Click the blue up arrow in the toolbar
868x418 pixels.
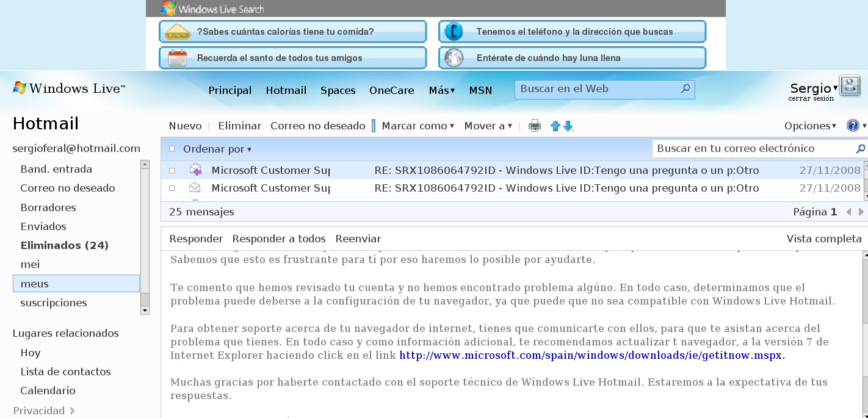coord(555,126)
